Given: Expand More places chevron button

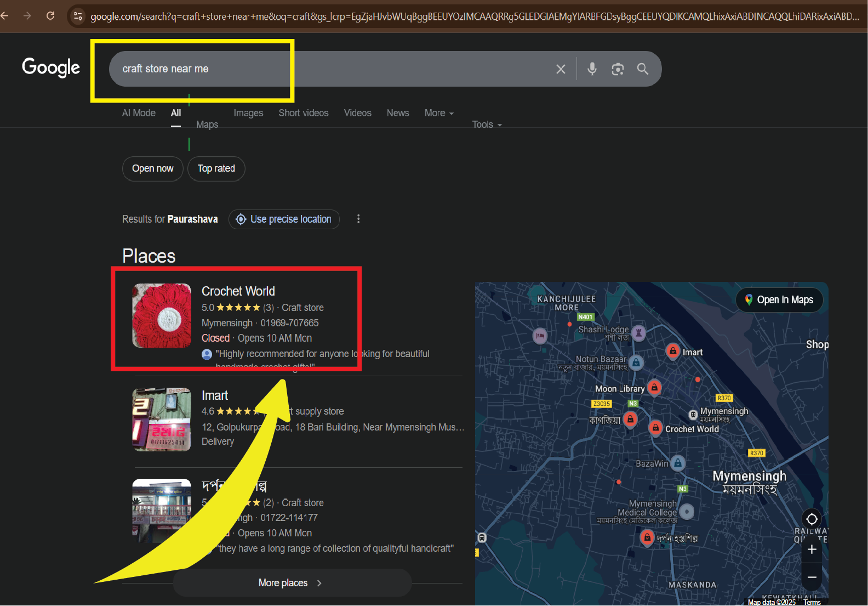Looking at the screenshot, I should pyautogui.click(x=292, y=582).
